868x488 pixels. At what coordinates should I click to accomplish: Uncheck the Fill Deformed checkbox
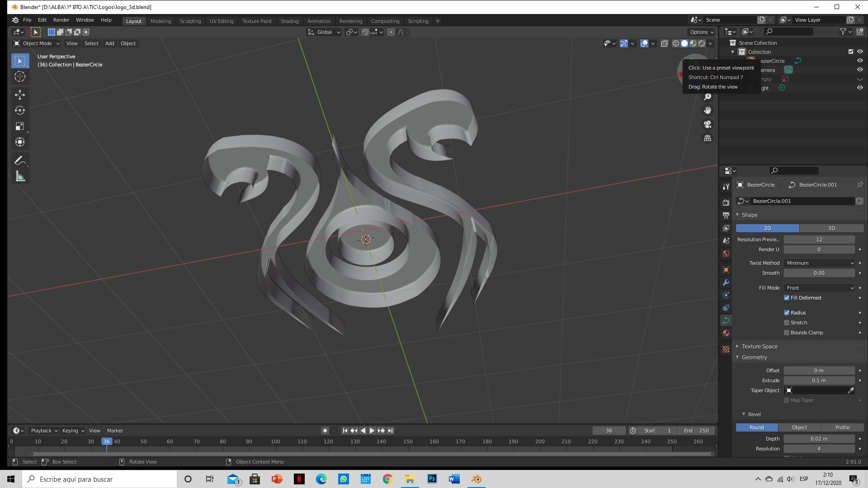pos(787,298)
